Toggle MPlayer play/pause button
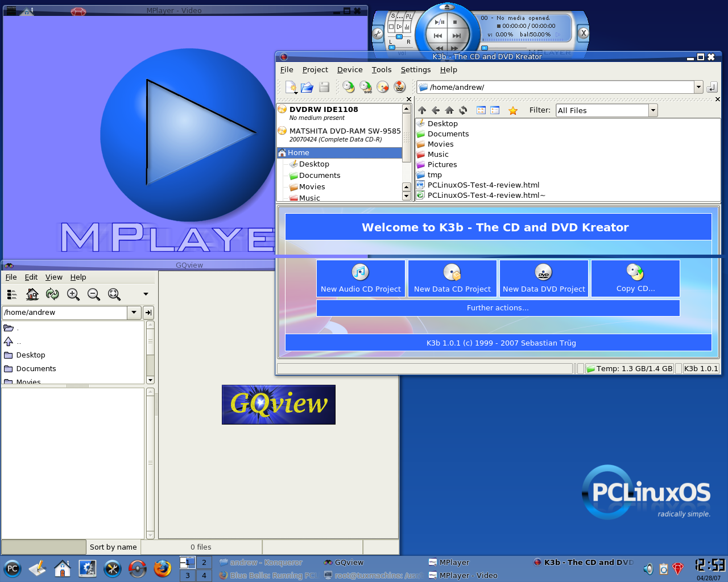Viewport: 728px width, 582px height. [440, 22]
